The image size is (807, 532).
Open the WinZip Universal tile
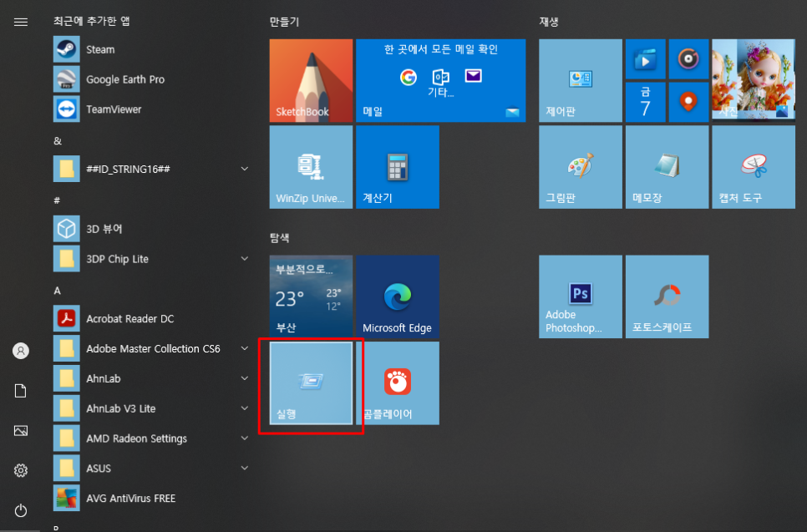311,167
